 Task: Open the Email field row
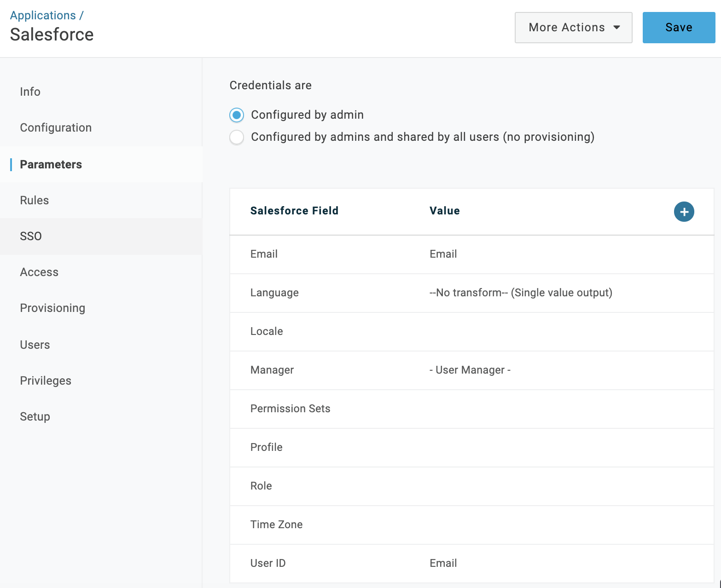471,254
